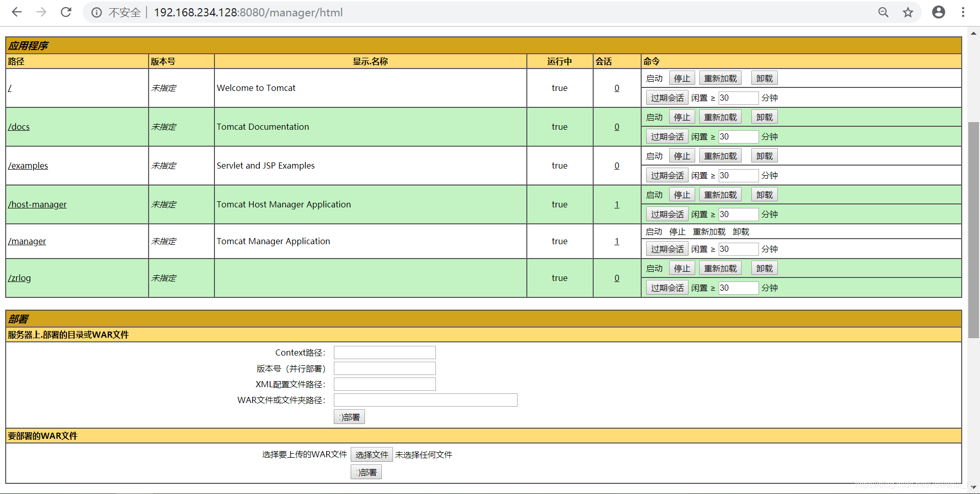The image size is (980, 494).
Task: Open the zoom magnifier icon
Action: click(884, 12)
